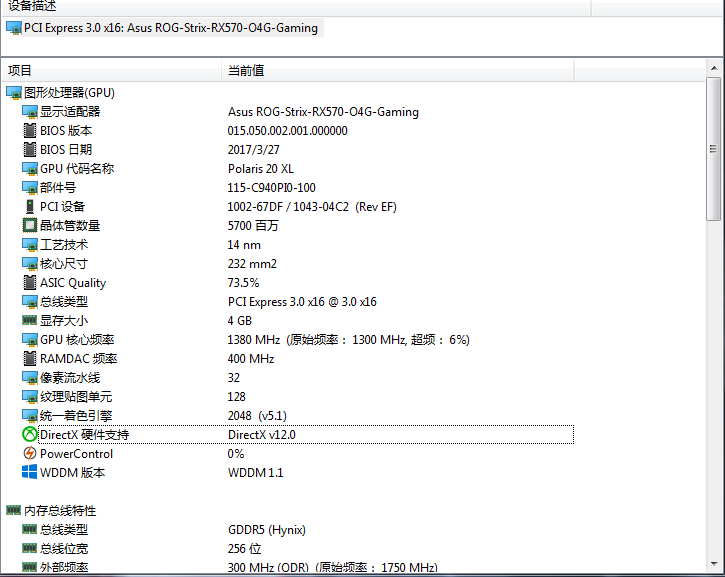Screen dimensions: 725x577
Task: Click the Xbox icon beside DirectX 硬件支持
Action: (30, 435)
